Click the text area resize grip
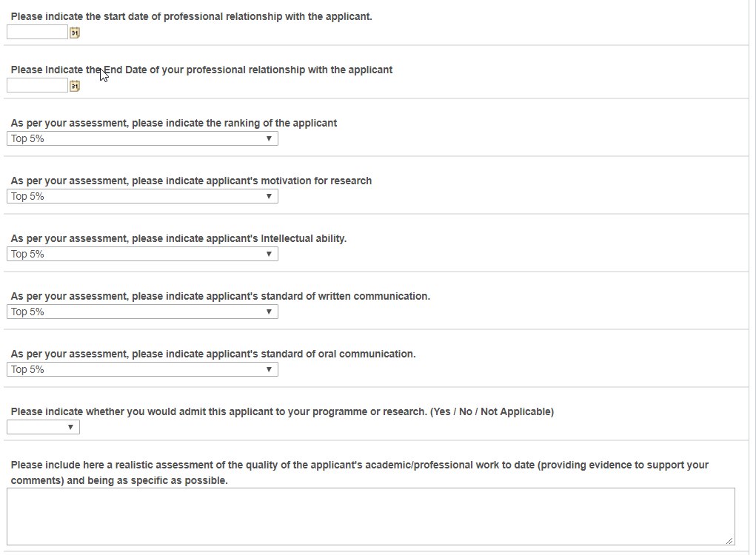Image resolution: width=756 pixels, height=555 pixels. pos(730,540)
